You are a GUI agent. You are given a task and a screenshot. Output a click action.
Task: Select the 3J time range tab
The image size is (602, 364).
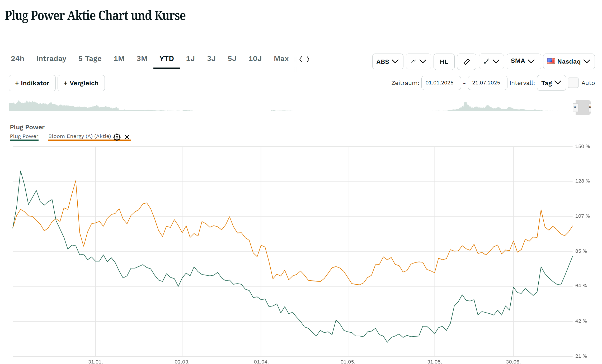click(211, 59)
